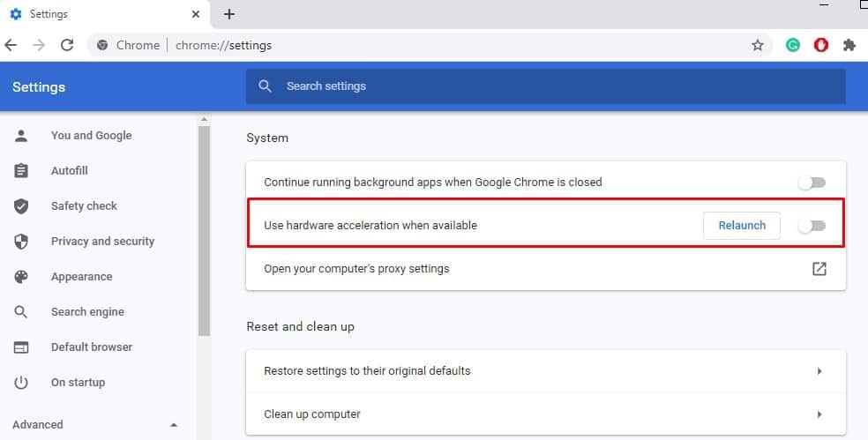Select Appearance in the sidebar

pyautogui.click(x=81, y=277)
